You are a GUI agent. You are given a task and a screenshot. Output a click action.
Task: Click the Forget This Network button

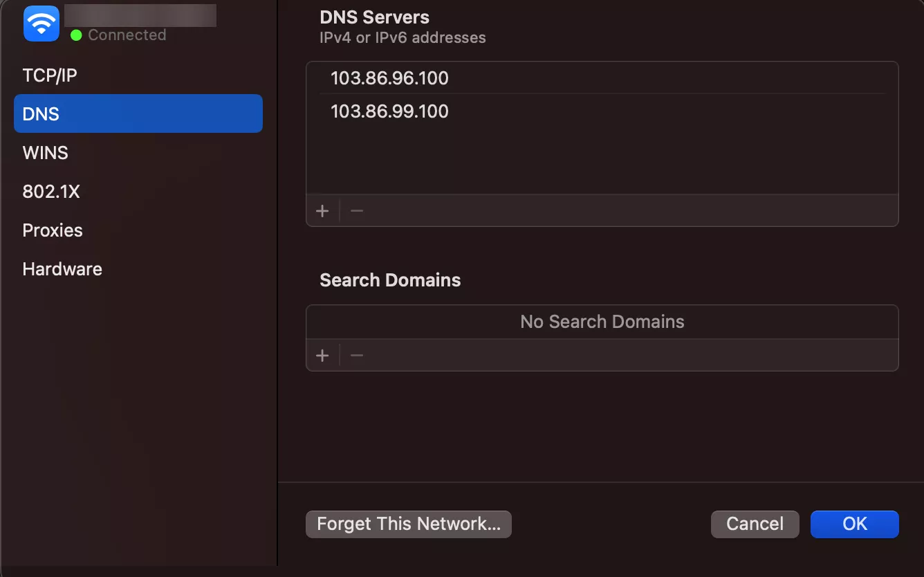[408, 524]
